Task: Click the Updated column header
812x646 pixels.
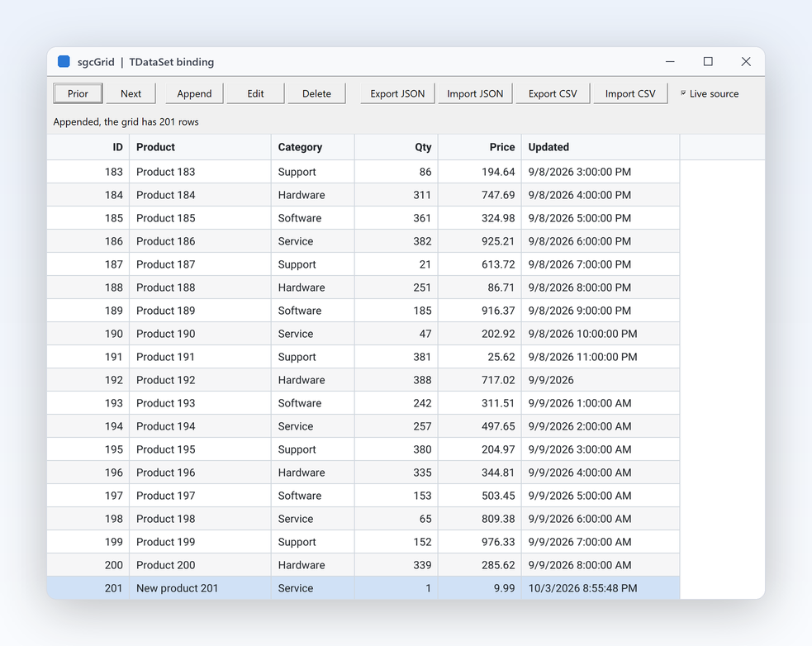Action: click(x=601, y=147)
